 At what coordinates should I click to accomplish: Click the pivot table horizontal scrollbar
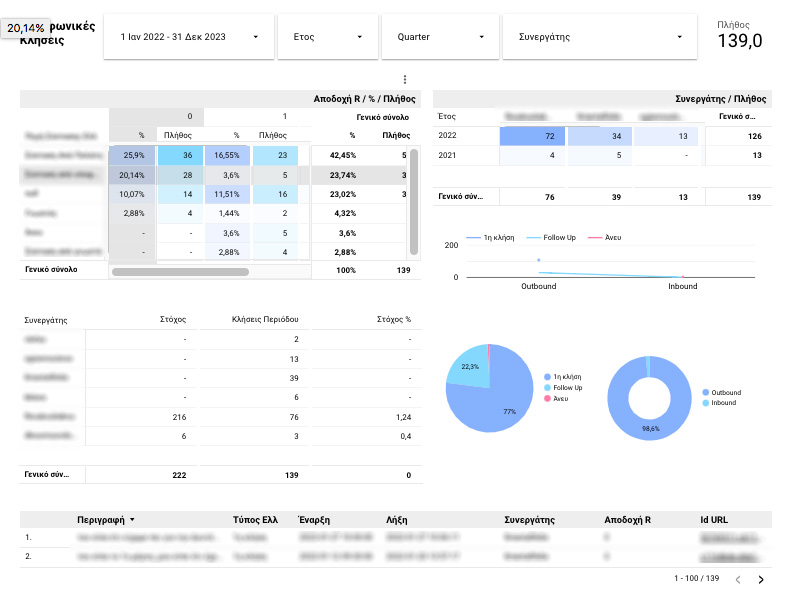click(180, 272)
